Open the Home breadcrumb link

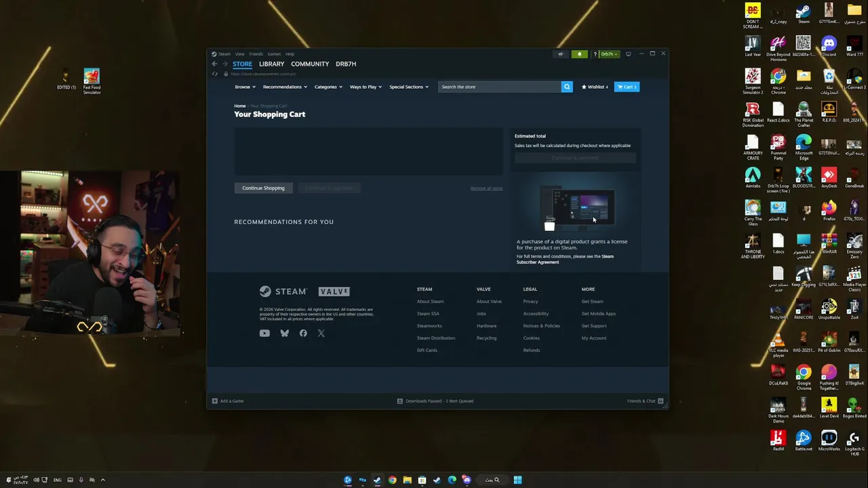240,106
